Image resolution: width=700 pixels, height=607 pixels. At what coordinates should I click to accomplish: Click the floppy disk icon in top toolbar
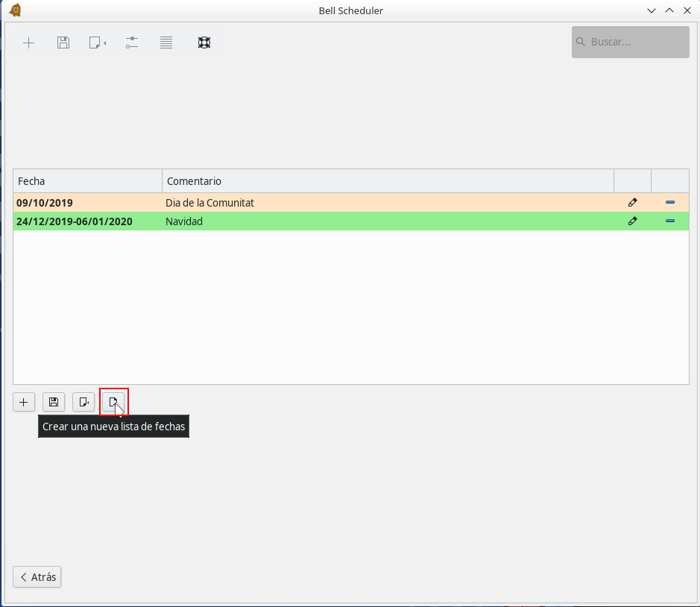pyautogui.click(x=63, y=43)
